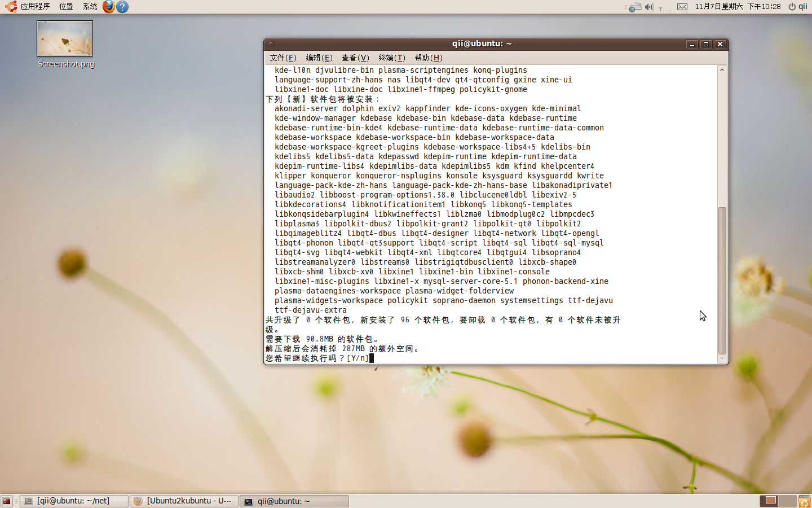
Task: Click qii@ubuntu: ~ taskbar button
Action: coord(294,501)
